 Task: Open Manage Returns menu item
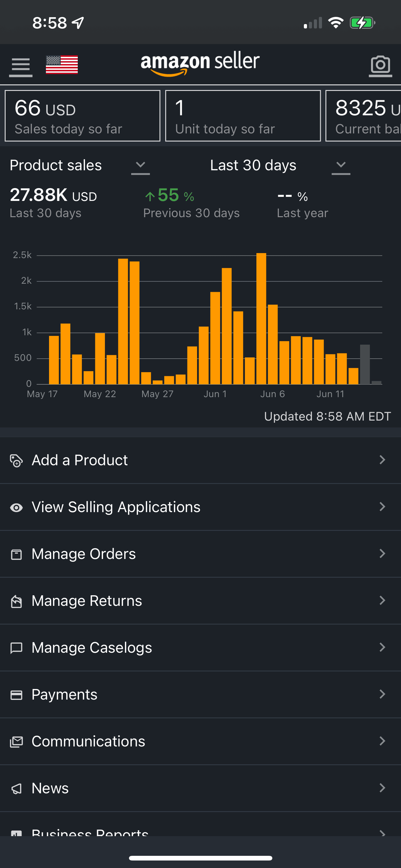click(x=87, y=601)
